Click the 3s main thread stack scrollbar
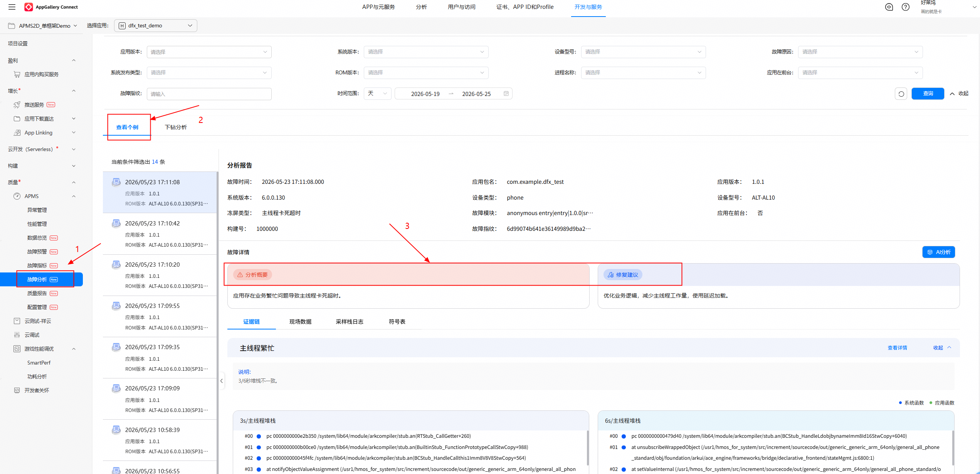This screenshot has height=474, width=980. [x=588, y=447]
